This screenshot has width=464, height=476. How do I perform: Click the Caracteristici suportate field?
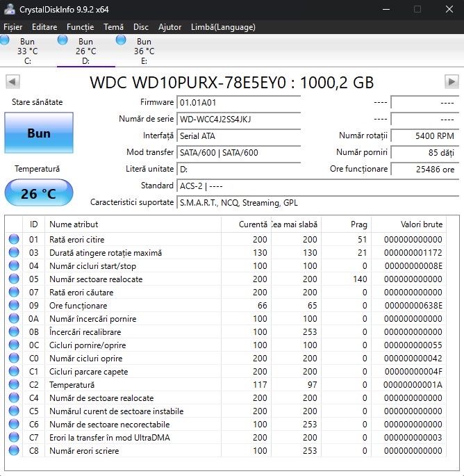(x=318, y=203)
